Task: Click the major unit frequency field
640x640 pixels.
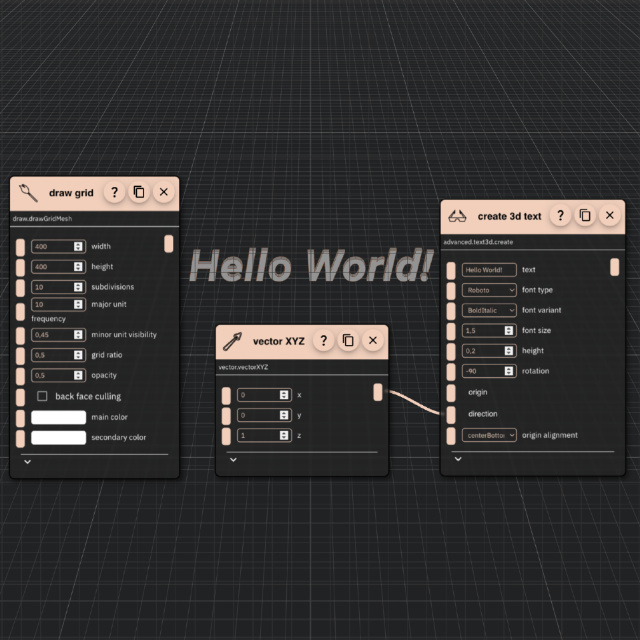Action: click(x=58, y=304)
